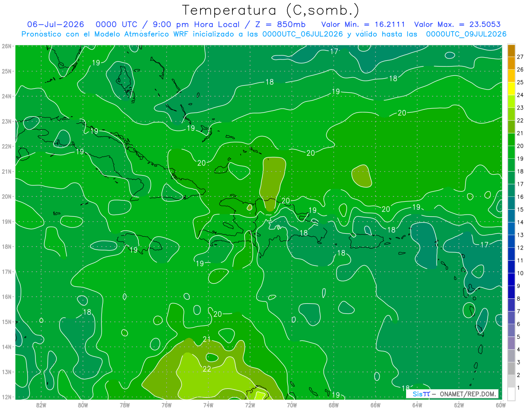The image size is (532, 411).
Task: Click the 66W longitude axis label
Action: click(x=375, y=405)
